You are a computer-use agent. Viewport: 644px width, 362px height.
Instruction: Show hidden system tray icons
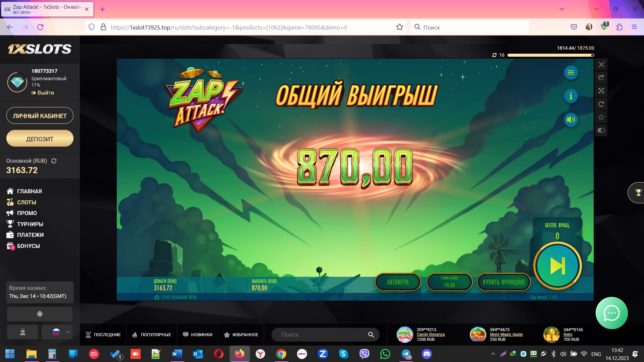pyautogui.click(x=493, y=354)
